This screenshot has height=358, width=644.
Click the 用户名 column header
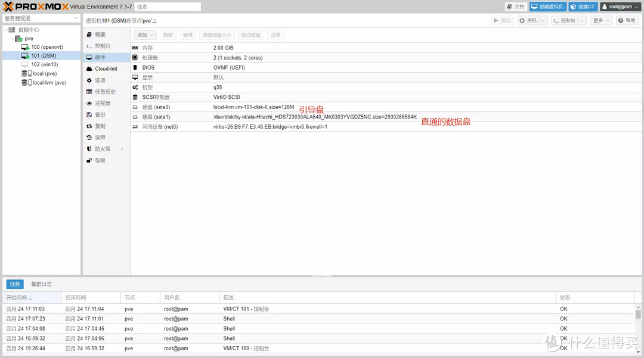coord(190,297)
